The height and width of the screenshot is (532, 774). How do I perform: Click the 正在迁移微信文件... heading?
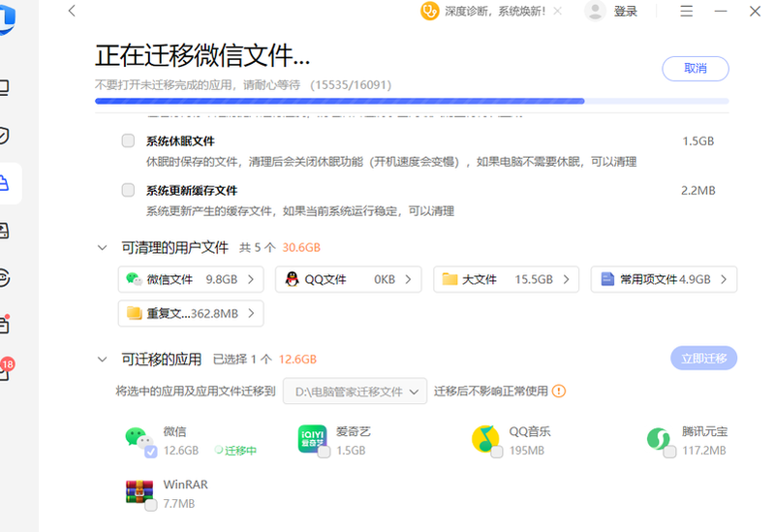[x=202, y=55]
